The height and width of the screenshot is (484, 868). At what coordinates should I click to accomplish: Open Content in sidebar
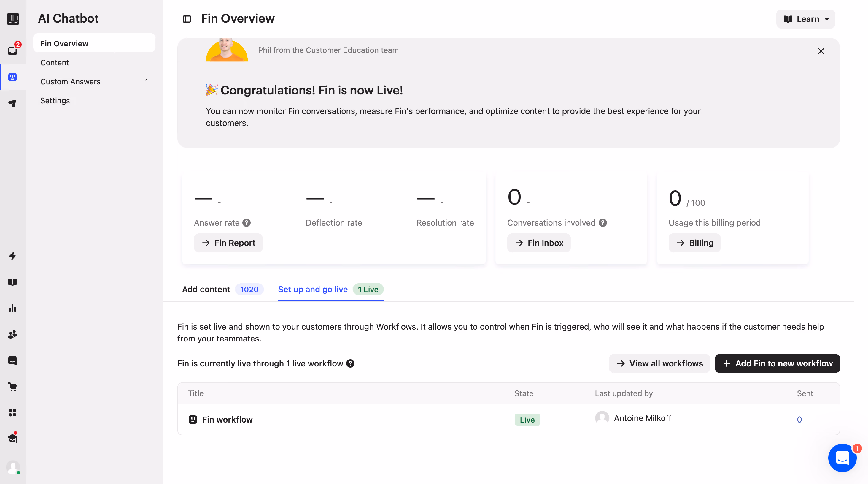tap(94, 62)
